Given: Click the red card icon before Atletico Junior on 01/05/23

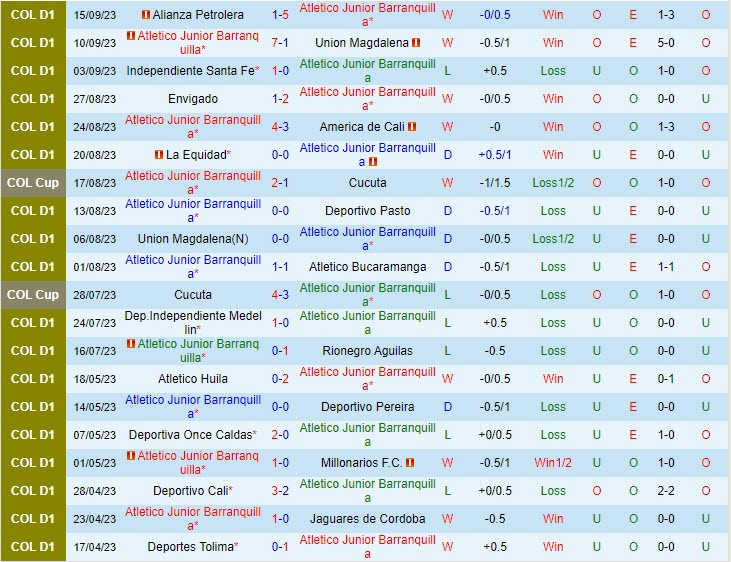Looking at the screenshot, I should click(x=131, y=456).
